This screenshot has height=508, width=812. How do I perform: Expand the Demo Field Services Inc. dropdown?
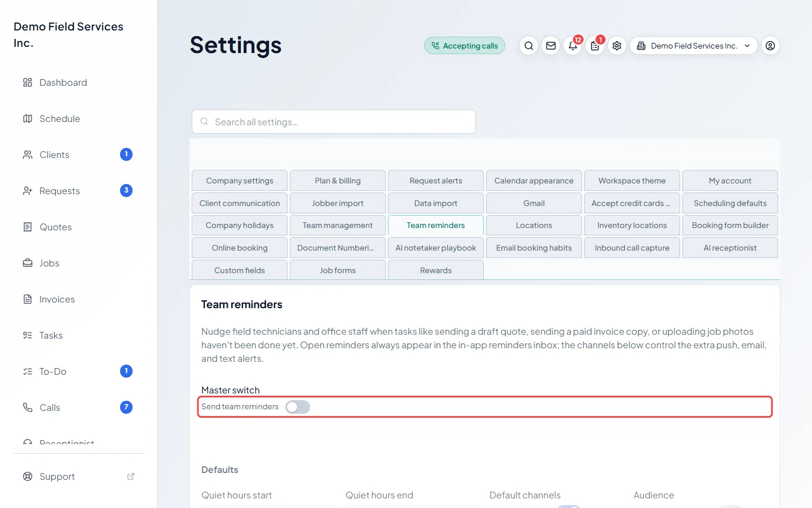point(694,46)
